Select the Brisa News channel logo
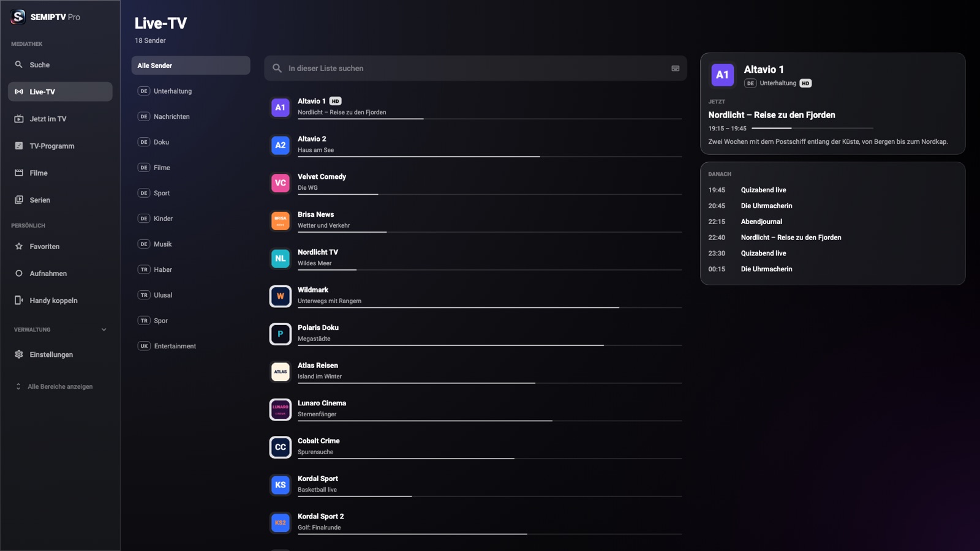 click(x=281, y=220)
